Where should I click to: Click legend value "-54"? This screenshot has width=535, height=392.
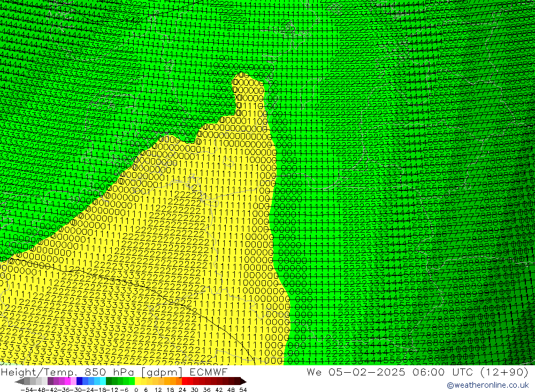(x=26, y=390)
